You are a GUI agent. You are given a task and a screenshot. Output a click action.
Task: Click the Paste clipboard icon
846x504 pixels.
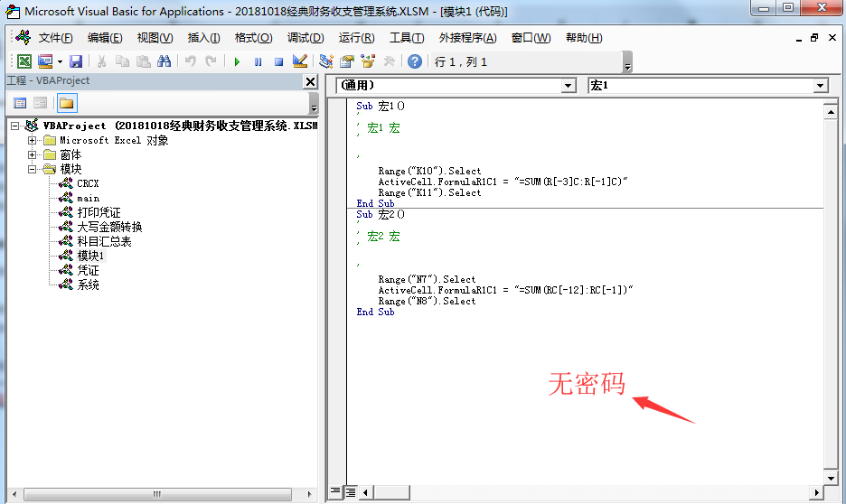(143, 61)
